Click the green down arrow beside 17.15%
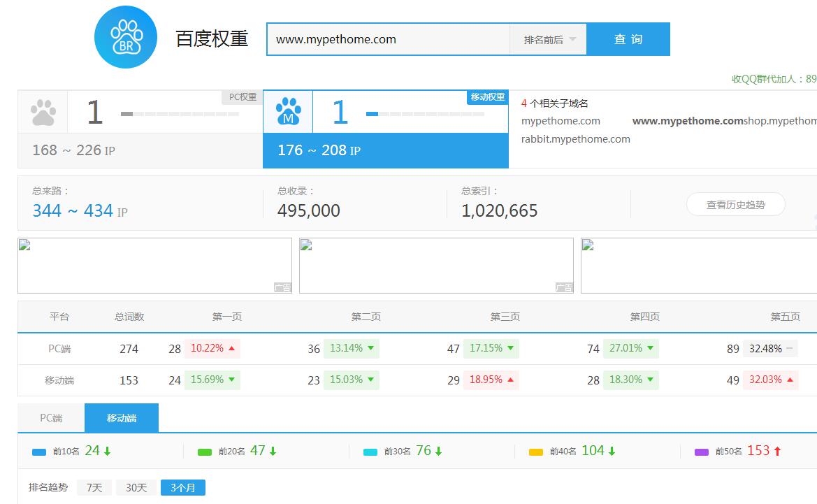Image resolution: width=817 pixels, height=504 pixels. (x=511, y=348)
